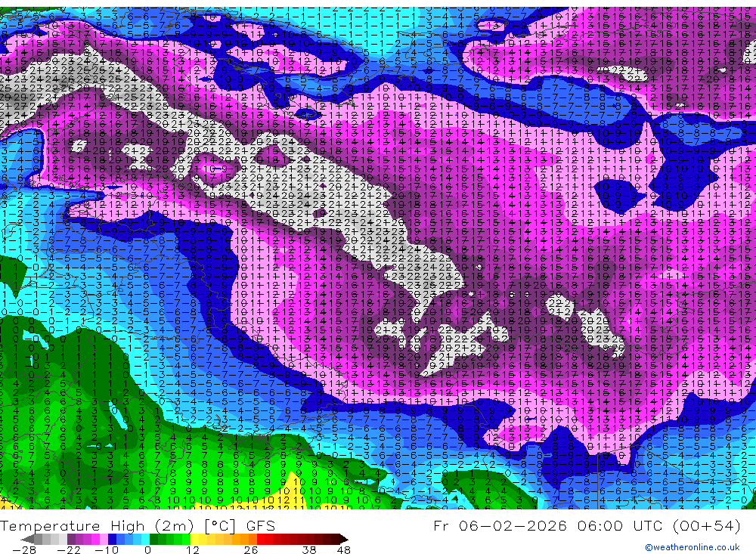Click the 'Fr 06-02-2026 06:00 UTC (00+54)' timestamp
This screenshot has width=756, height=554.
[x=587, y=525]
